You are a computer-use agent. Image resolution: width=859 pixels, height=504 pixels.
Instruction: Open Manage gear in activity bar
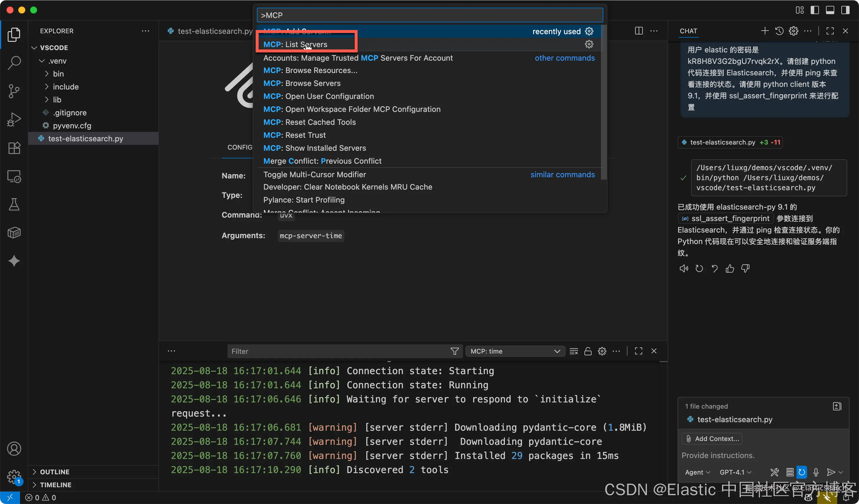14,477
